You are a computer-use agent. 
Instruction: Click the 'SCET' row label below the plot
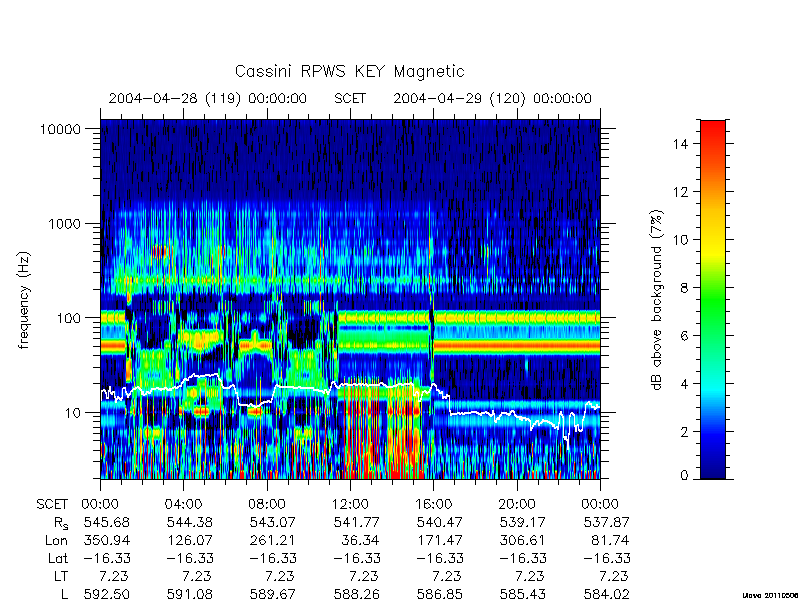[x=52, y=505]
